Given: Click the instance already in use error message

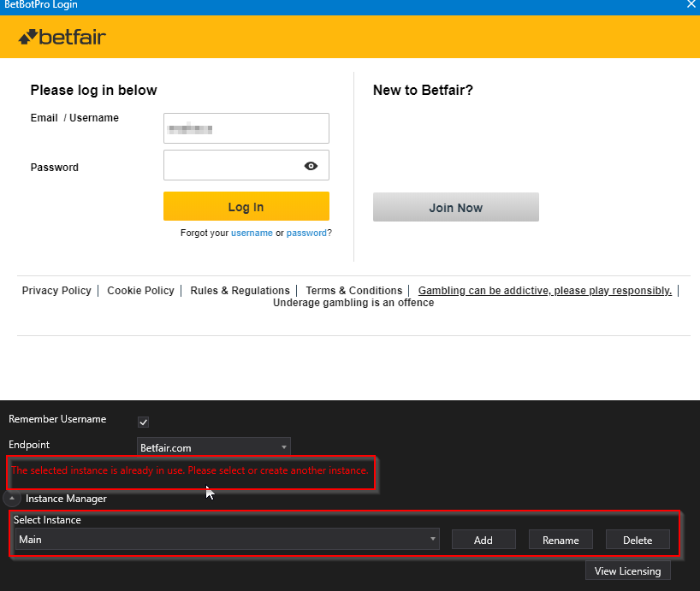Looking at the screenshot, I should pos(190,470).
